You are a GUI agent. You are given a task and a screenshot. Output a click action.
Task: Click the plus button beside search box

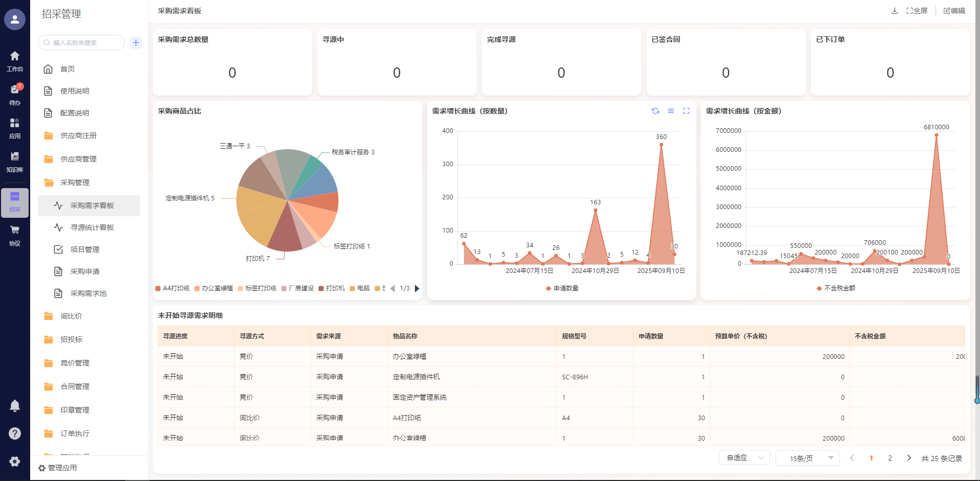(136, 42)
